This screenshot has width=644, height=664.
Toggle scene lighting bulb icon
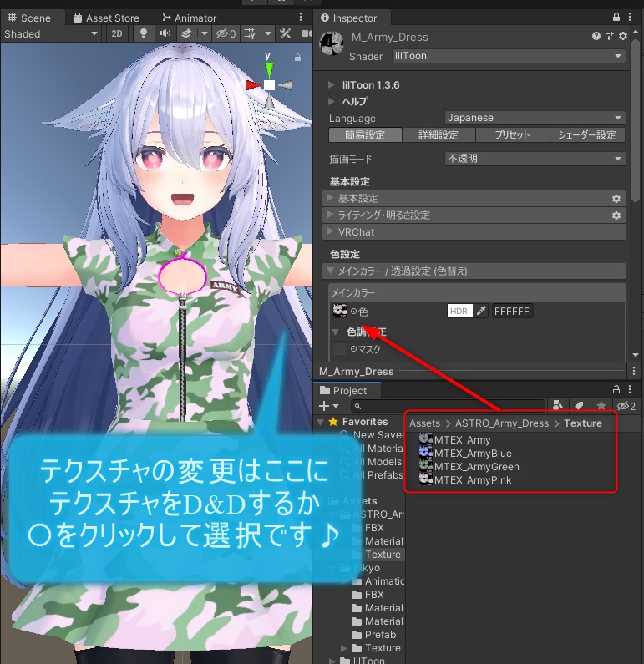point(143,33)
